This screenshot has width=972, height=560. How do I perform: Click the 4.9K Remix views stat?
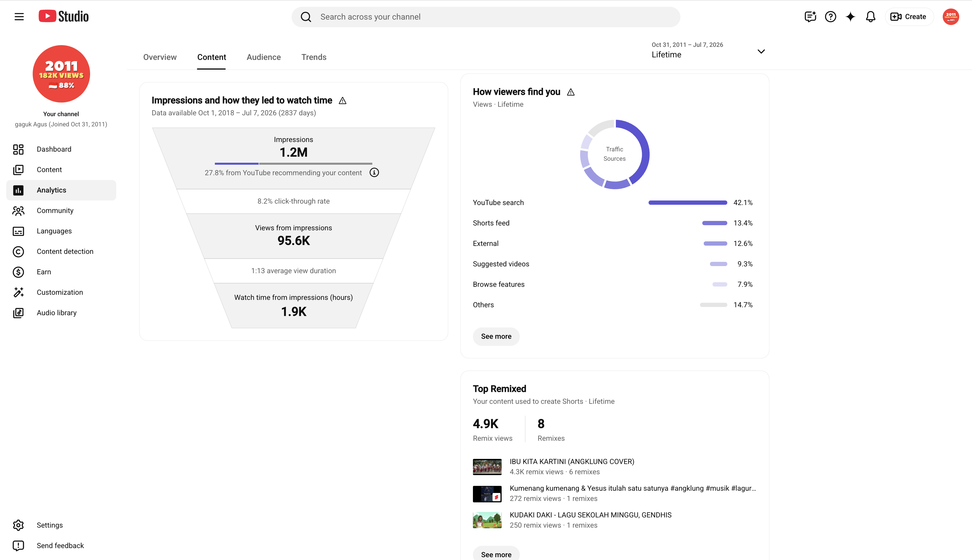tap(492, 429)
